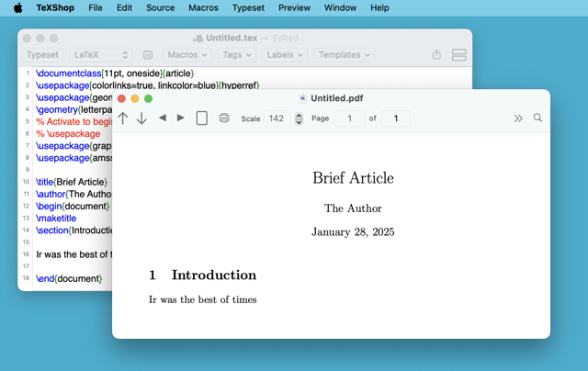Image resolution: width=588 pixels, height=371 pixels.
Task: Click the Scale field showing 142
Action: 277,118
